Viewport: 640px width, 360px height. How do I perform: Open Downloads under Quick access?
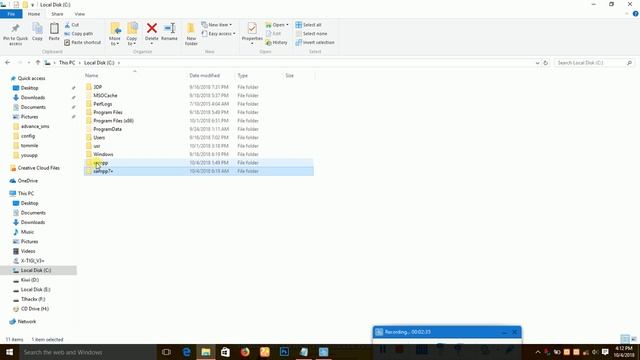(x=33, y=98)
